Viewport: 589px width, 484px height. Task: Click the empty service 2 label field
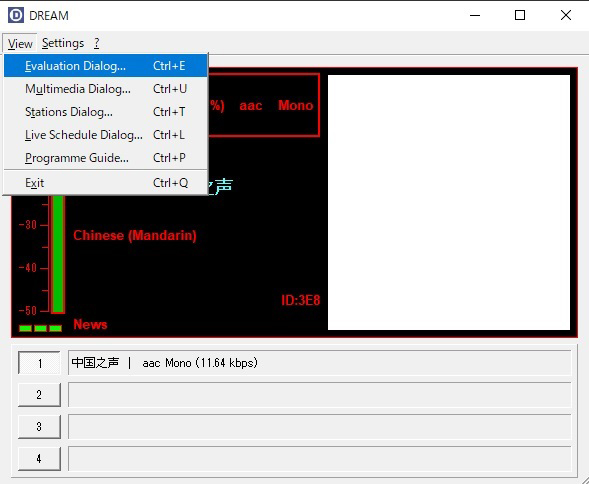click(x=320, y=395)
